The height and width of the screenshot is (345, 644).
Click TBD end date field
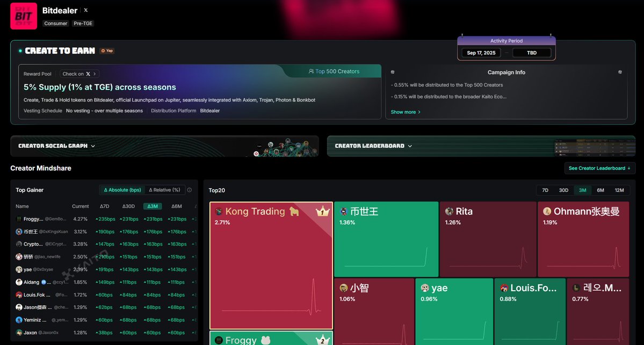click(532, 53)
